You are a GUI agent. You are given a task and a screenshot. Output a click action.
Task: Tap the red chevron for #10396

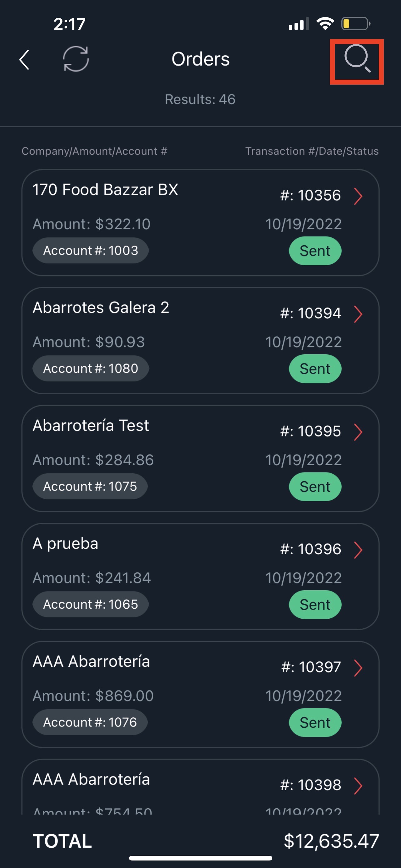pos(358,550)
